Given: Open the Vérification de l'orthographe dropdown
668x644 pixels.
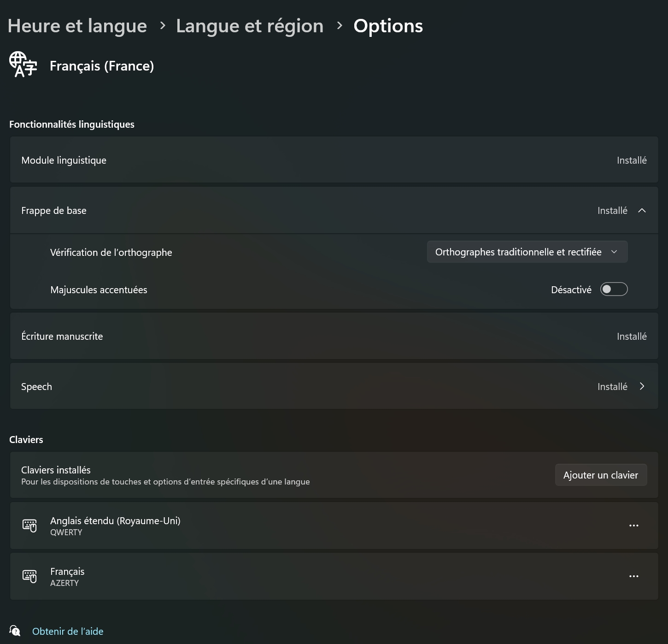Looking at the screenshot, I should (527, 252).
